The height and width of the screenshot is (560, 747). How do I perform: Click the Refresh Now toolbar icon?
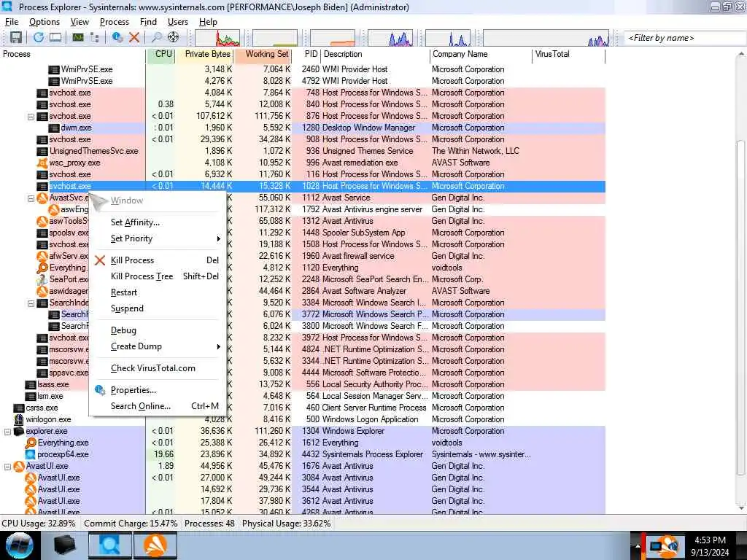point(39,37)
